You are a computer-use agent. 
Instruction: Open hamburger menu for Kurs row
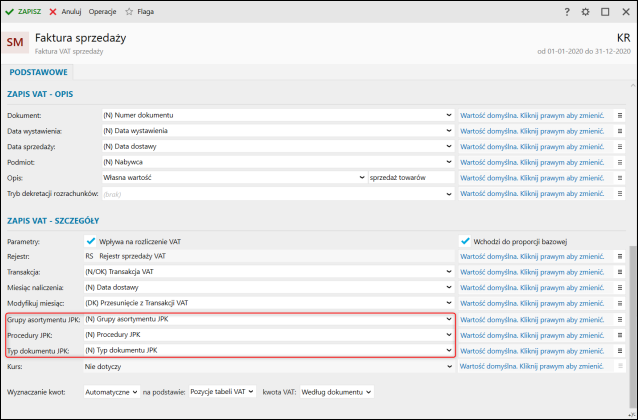point(620,366)
